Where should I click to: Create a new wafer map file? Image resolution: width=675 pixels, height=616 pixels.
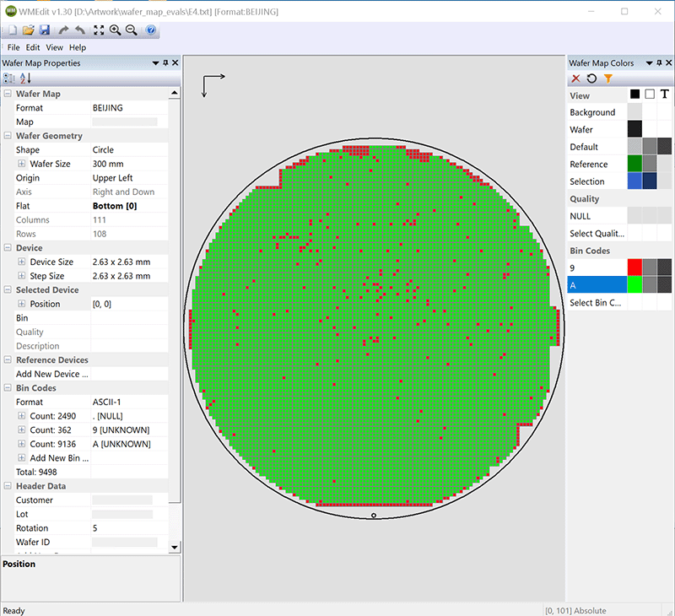(13, 30)
